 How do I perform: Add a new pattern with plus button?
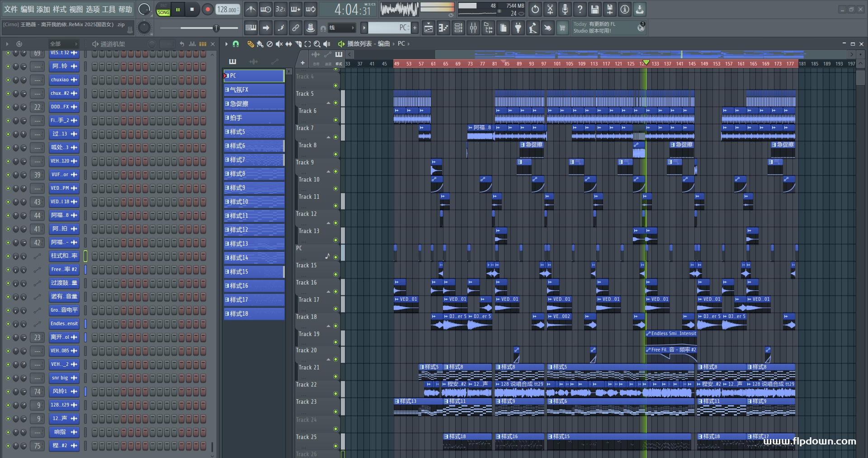415,28
